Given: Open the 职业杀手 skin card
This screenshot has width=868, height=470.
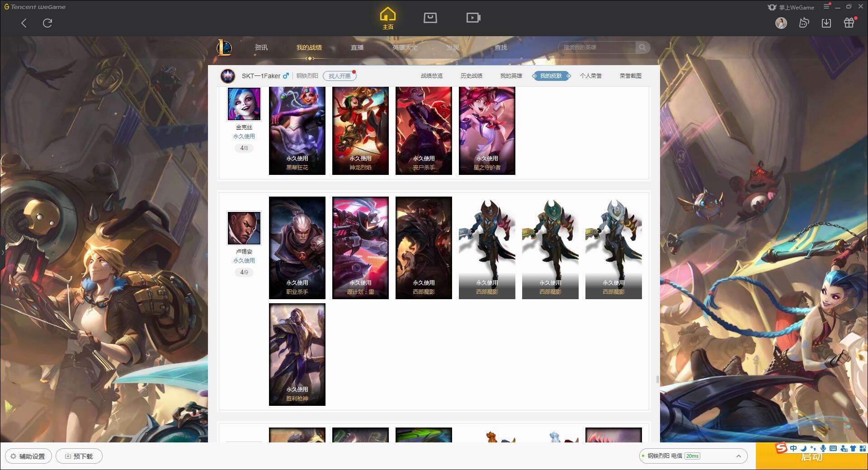Looking at the screenshot, I should (x=297, y=248).
